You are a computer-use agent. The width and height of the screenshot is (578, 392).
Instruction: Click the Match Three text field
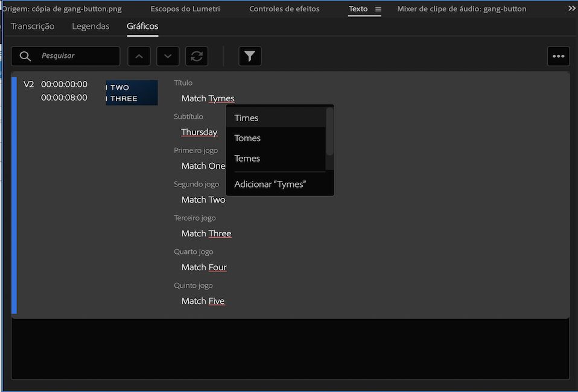coord(206,233)
